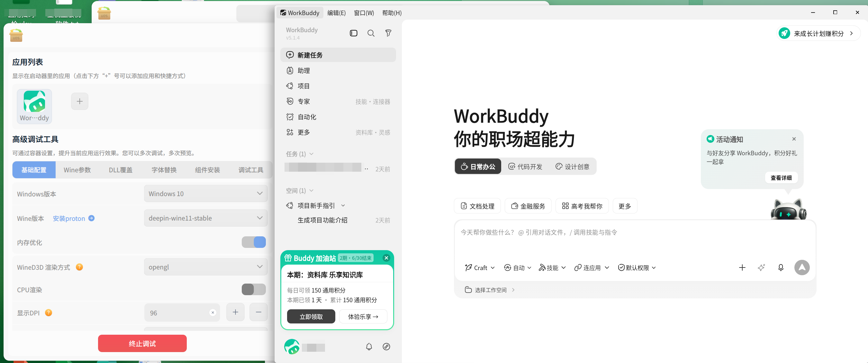868x363 pixels.
Task: Click the robot cat mascot
Action: 788,210
